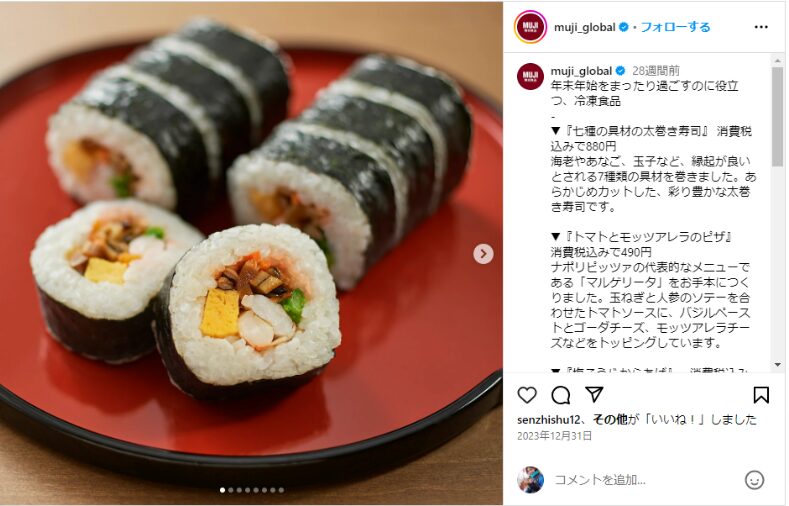Viewport: 789px width, 506px height.
Task: Go to next photo with right arrow
Action: tap(483, 254)
